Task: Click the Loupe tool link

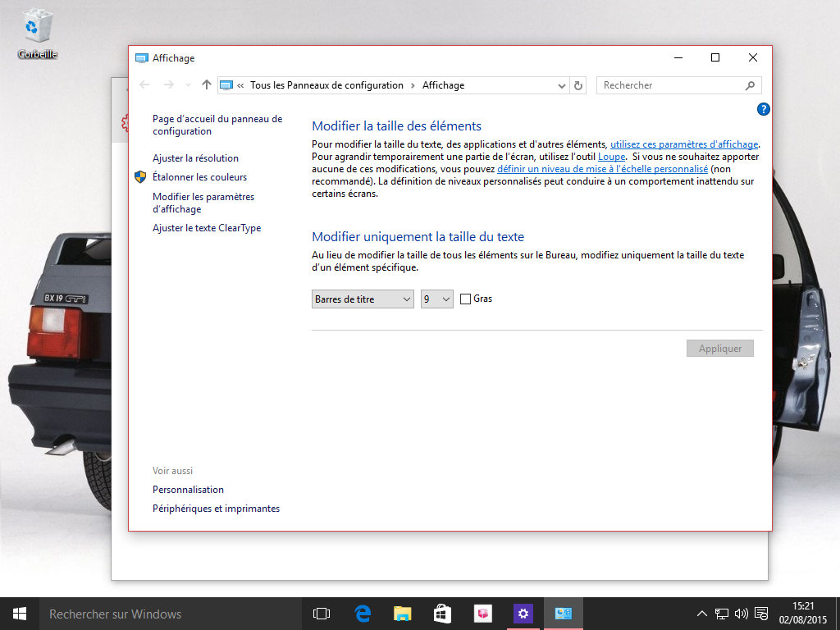Action: click(611, 157)
